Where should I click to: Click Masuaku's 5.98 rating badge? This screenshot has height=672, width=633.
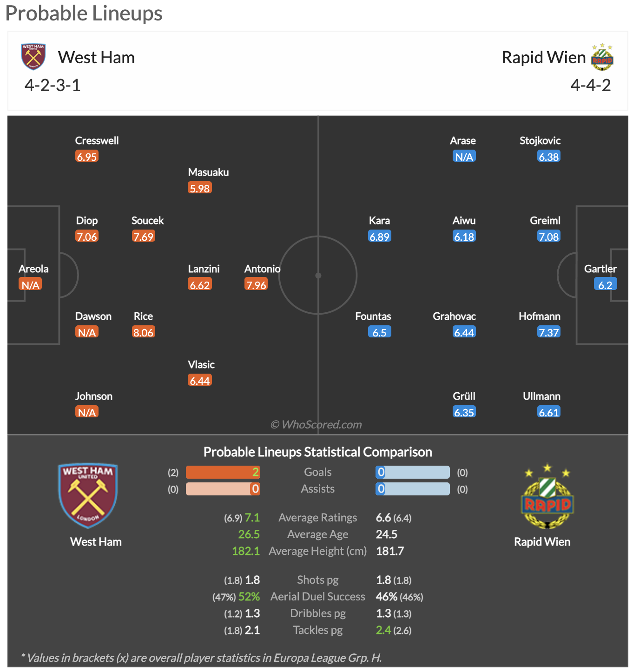pyautogui.click(x=200, y=188)
